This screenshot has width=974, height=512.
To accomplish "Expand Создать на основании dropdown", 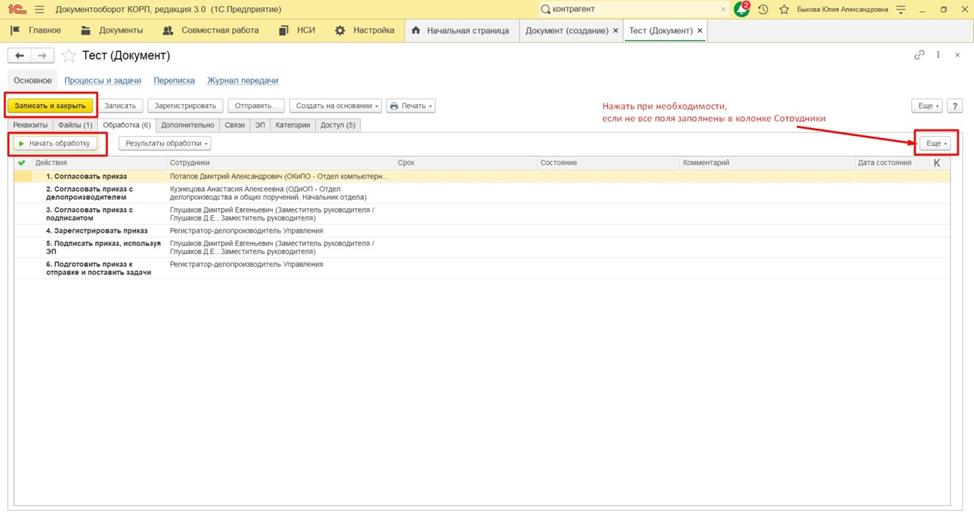I will click(336, 106).
